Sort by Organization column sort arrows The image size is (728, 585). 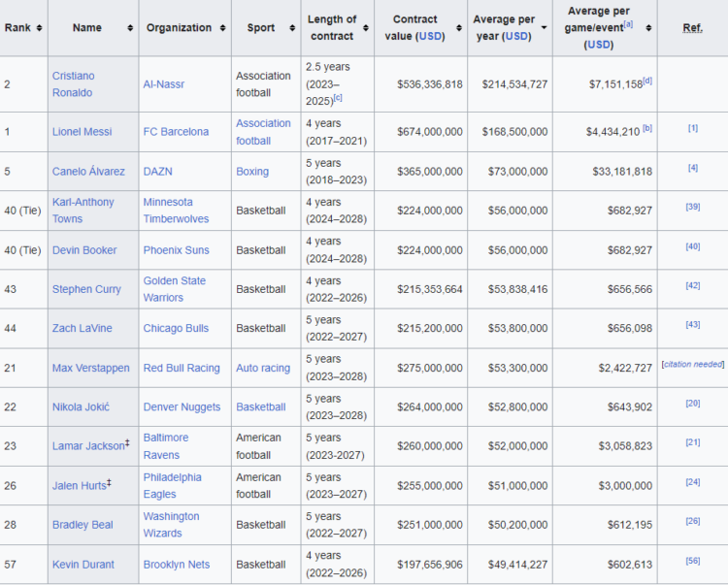pyautogui.click(x=223, y=28)
